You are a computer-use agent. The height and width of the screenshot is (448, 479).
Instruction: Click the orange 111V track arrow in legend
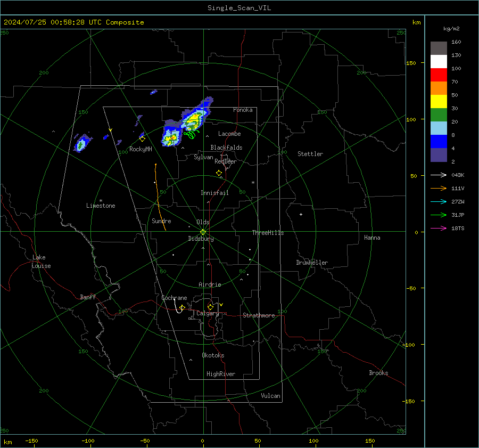pos(439,189)
